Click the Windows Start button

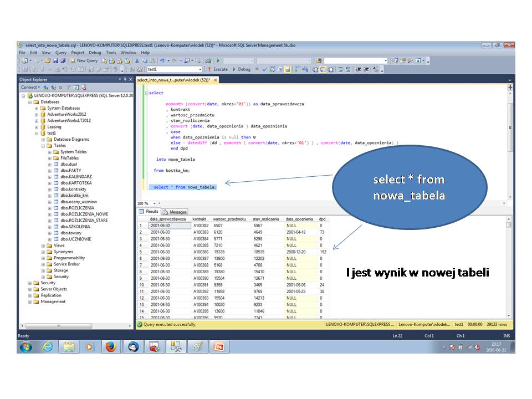pos(25,347)
